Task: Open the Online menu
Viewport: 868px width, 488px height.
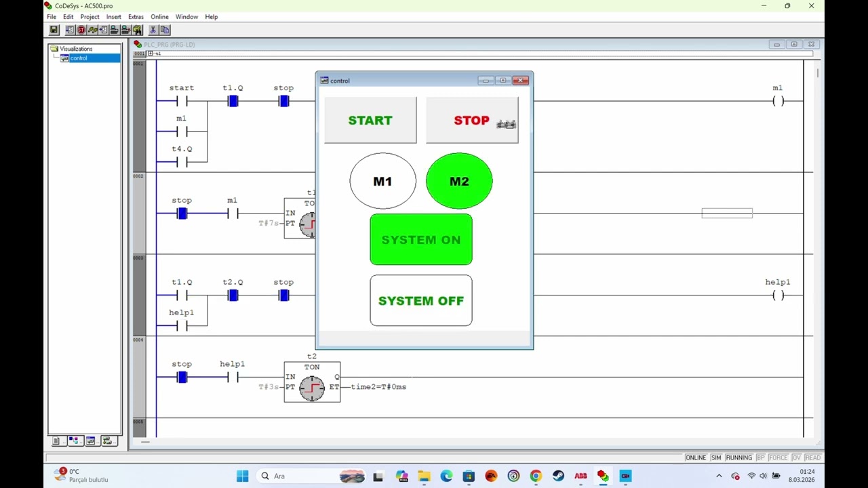Action: pos(159,17)
